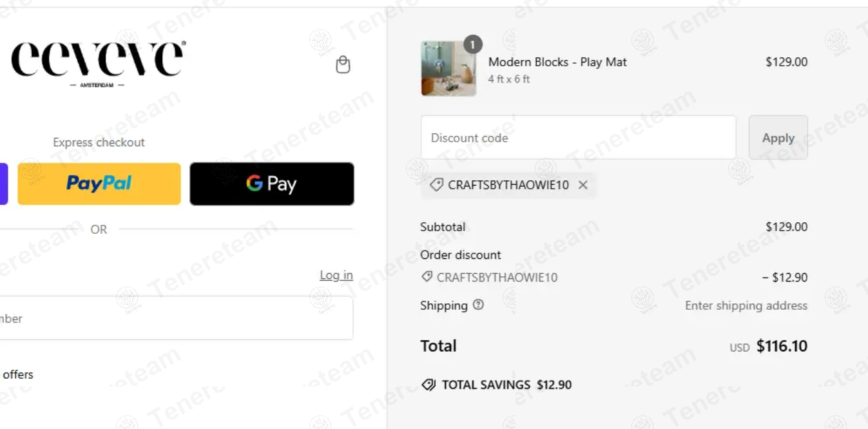The image size is (868, 429).
Task: Click tag icon inside the discount chip
Action: [x=436, y=185]
